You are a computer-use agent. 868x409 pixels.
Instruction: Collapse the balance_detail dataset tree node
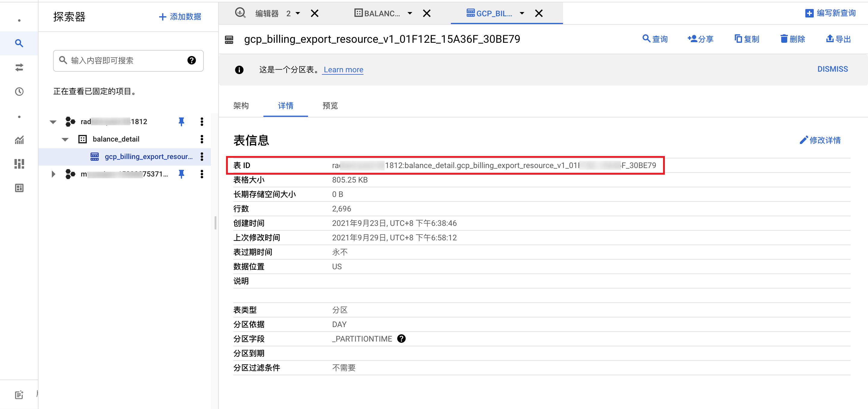65,139
